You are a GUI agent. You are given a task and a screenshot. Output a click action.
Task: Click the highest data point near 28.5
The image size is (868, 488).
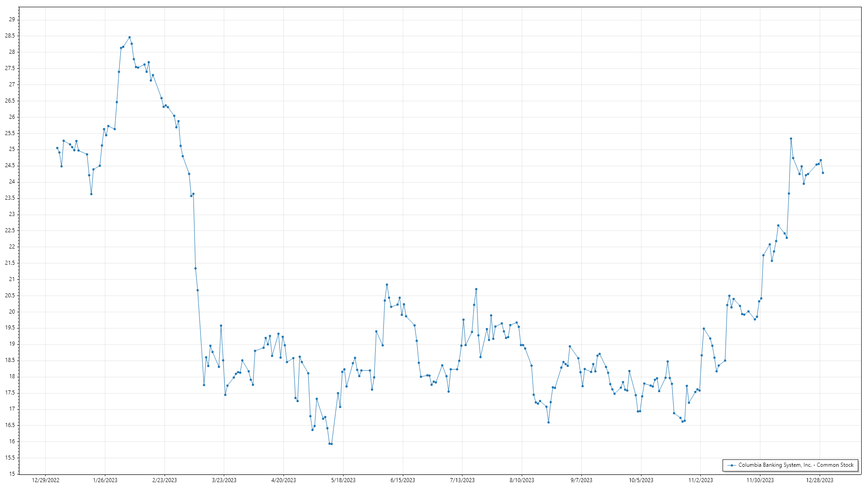[129, 37]
